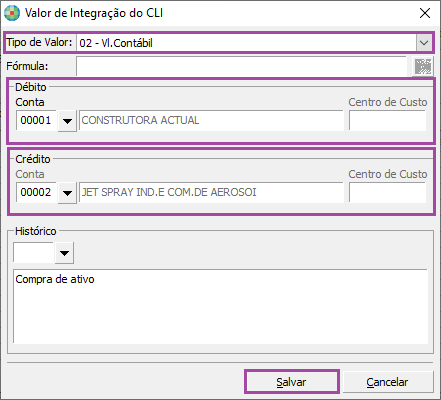Focus the Débito account code field 00001
441x400 pixels.
point(36,120)
